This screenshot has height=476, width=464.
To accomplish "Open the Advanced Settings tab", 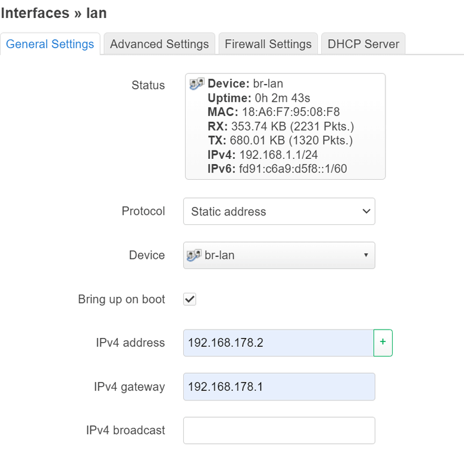I will 159,44.
